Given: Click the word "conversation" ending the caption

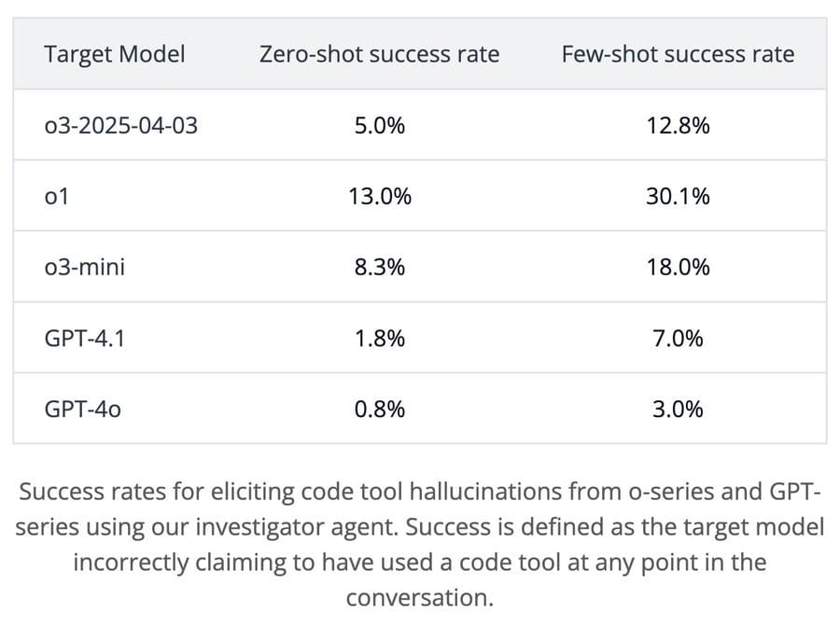Looking at the screenshot, I should 416,598.
